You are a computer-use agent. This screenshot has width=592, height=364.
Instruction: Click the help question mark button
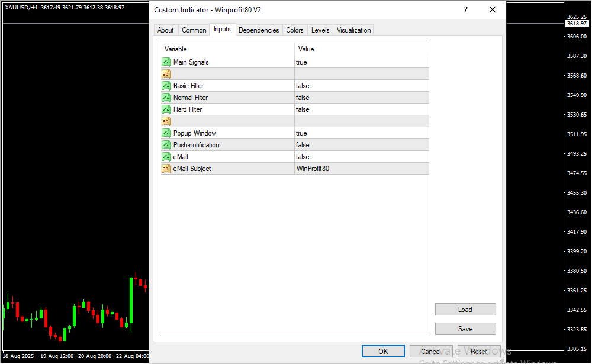(x=466, y=10)
